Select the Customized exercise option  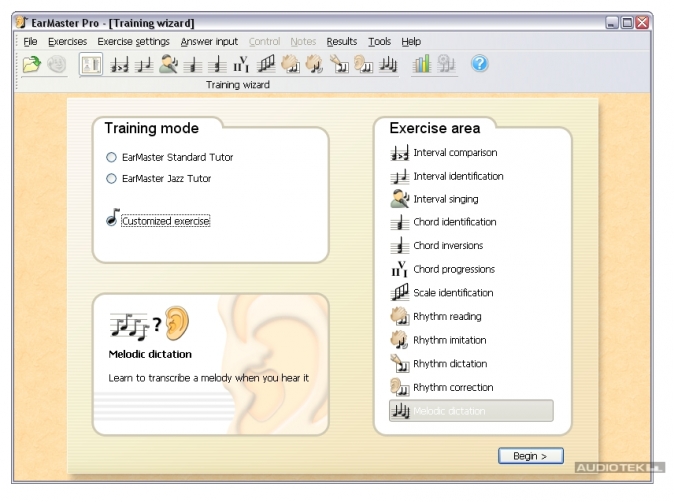click(x=158, y=219)
